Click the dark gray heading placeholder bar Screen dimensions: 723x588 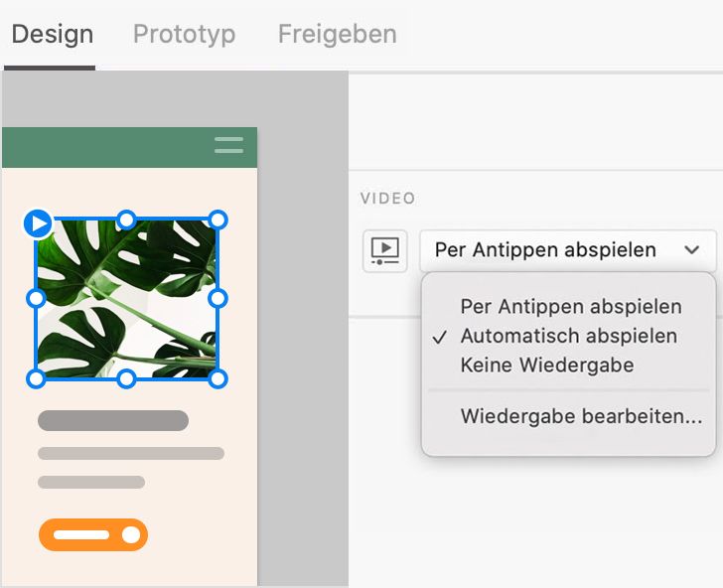[x=113, y=420]
